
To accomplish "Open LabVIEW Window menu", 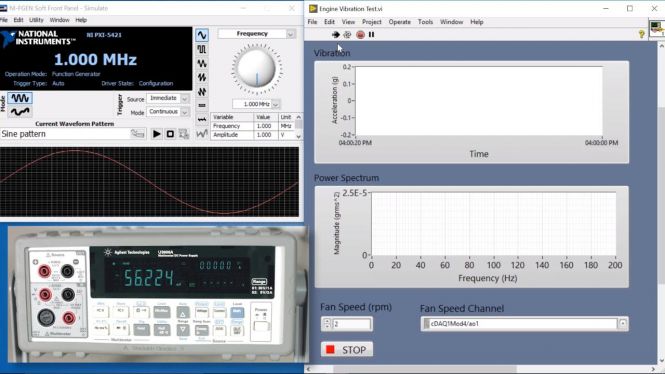I will [x=451, y=22].
